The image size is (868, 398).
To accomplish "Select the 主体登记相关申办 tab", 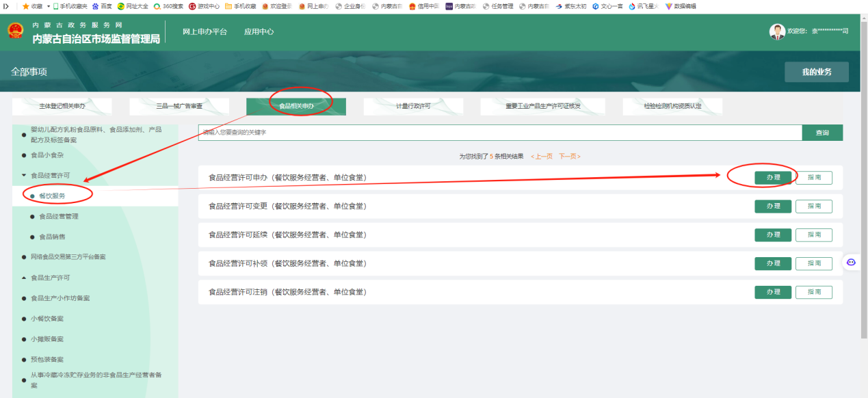I will point(62,107).
